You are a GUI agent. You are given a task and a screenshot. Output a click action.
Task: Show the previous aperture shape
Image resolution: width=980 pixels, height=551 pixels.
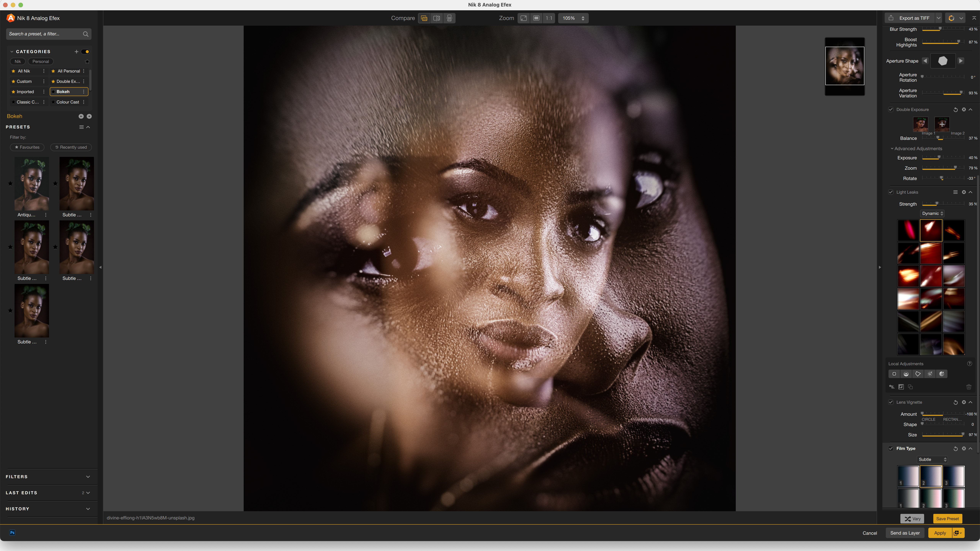925,61
